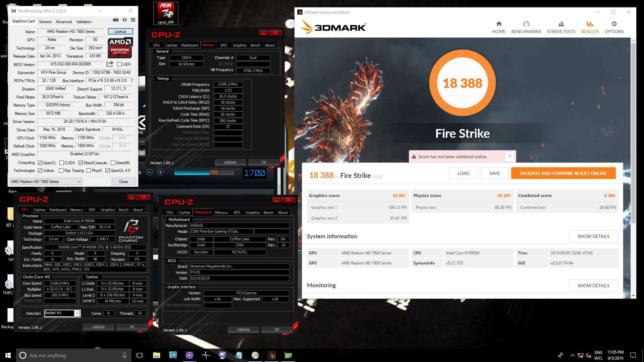The width and height of the screenshot is (644, 362).
Task: Click the AMD Radeon logo in GPU-Z
Action: 120,47
